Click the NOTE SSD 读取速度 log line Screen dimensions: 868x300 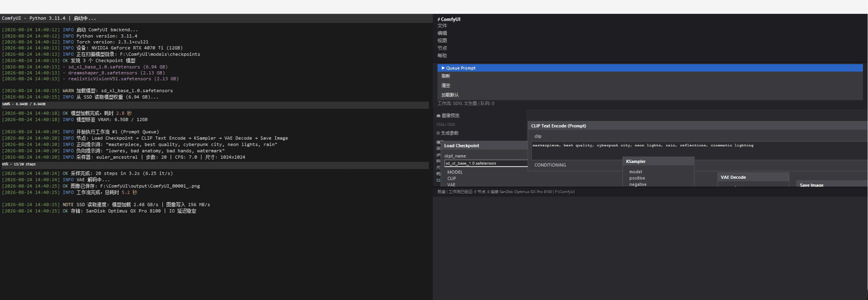coord(106,204)
